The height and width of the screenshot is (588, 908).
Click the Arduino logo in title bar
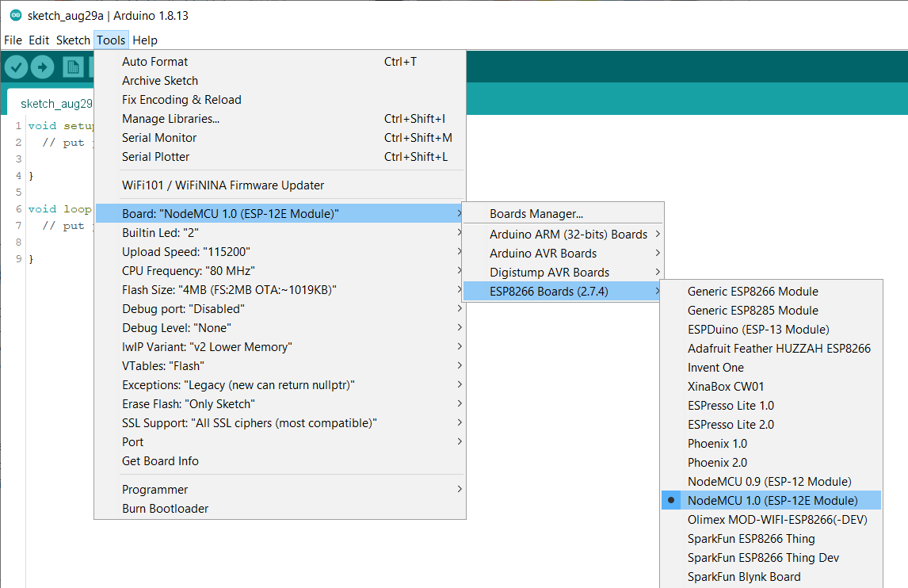15,16
